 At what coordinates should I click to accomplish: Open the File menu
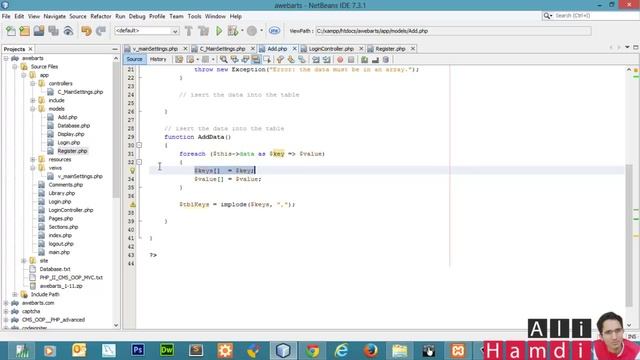click(6, 16)
